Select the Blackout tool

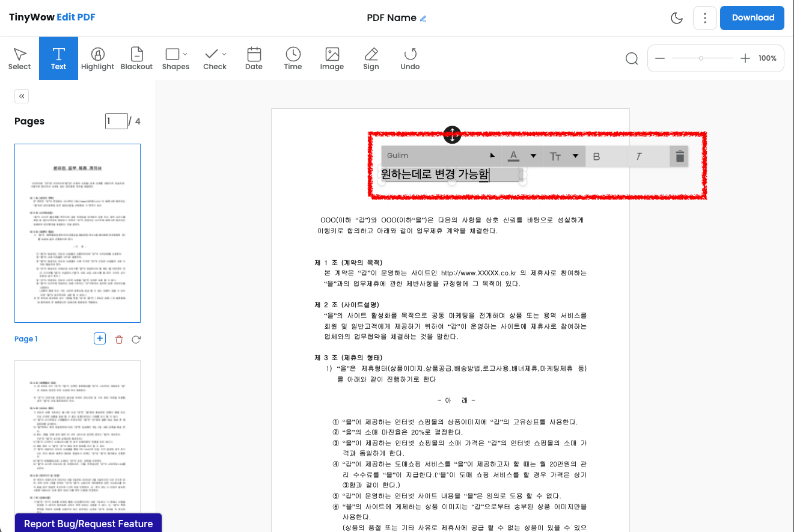click(136, 58)
